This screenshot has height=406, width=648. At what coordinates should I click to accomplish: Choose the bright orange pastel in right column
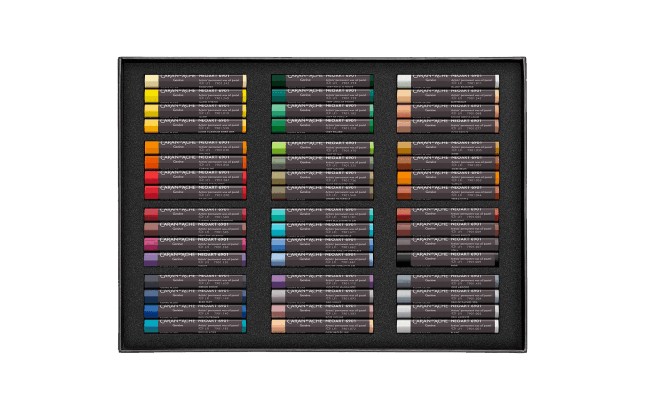click(448, 178)
